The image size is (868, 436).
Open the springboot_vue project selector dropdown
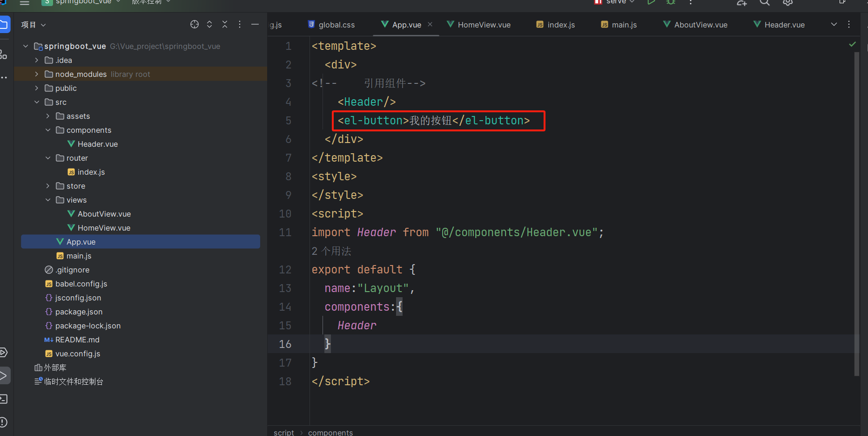pyautogui.click(x=81, y=2)
